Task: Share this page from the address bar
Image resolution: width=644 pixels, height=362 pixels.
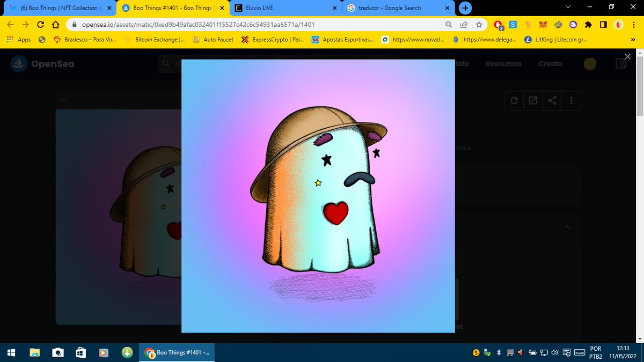Action: (x=464, y=25)
